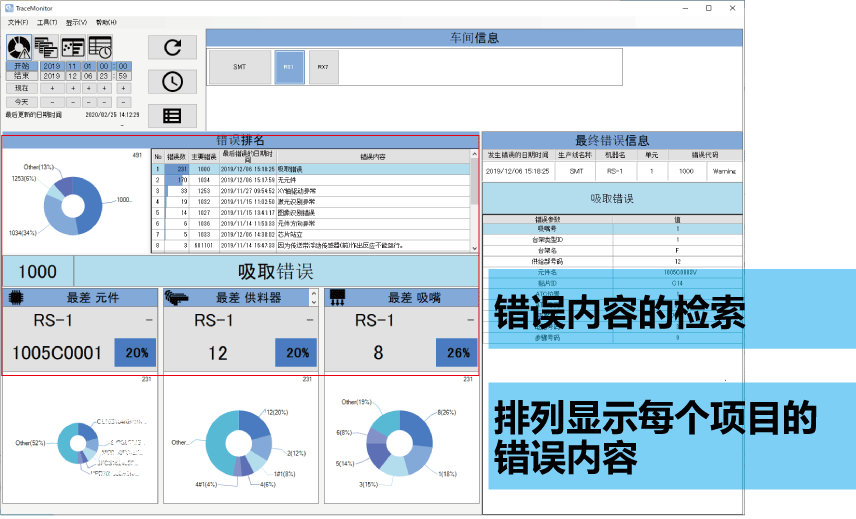Click the clock icon button
856x519 pixels.
click(x=172, y=81)
